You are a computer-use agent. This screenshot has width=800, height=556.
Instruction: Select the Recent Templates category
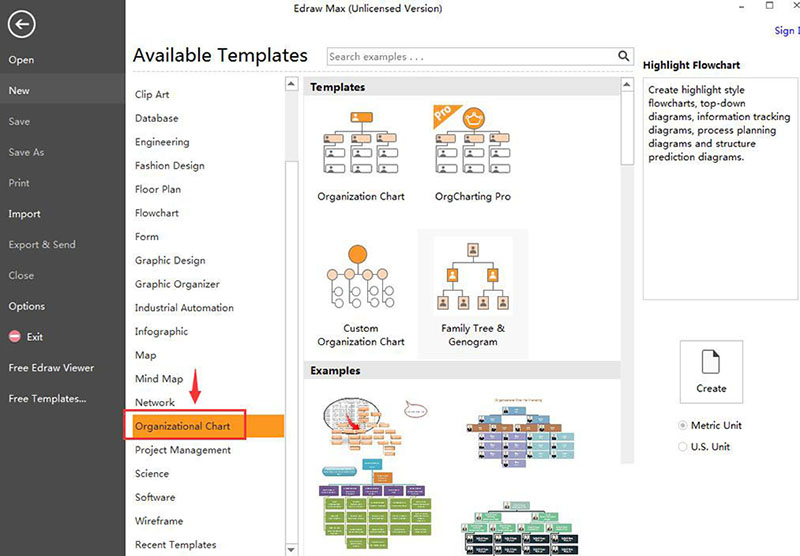tap(175, 545)
